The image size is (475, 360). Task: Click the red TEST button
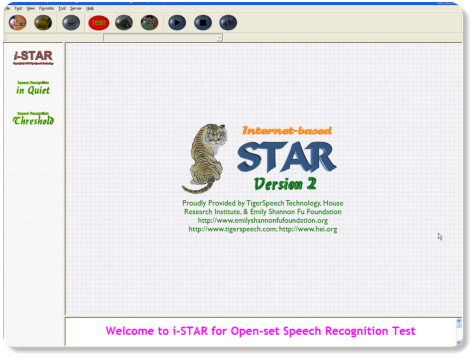(99, 23)
